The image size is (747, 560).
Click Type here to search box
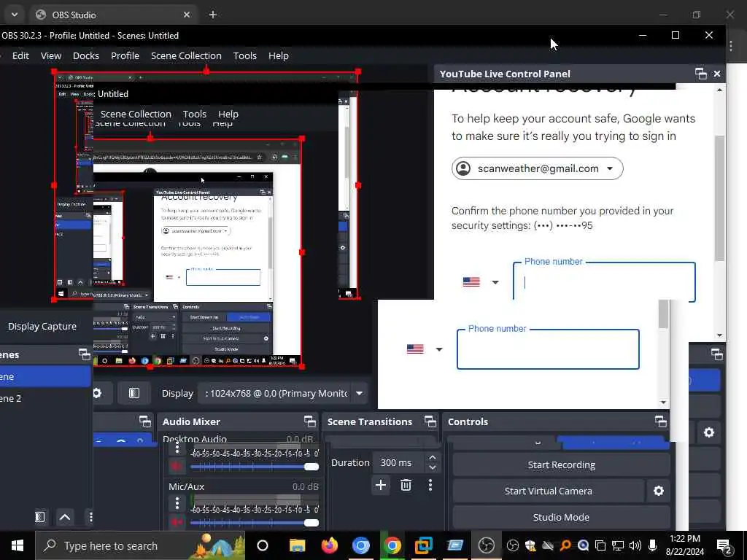coord(141,545)
